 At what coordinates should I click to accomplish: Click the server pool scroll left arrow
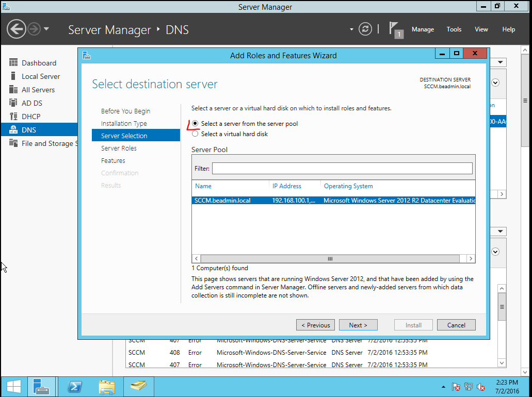pos(196,259)
